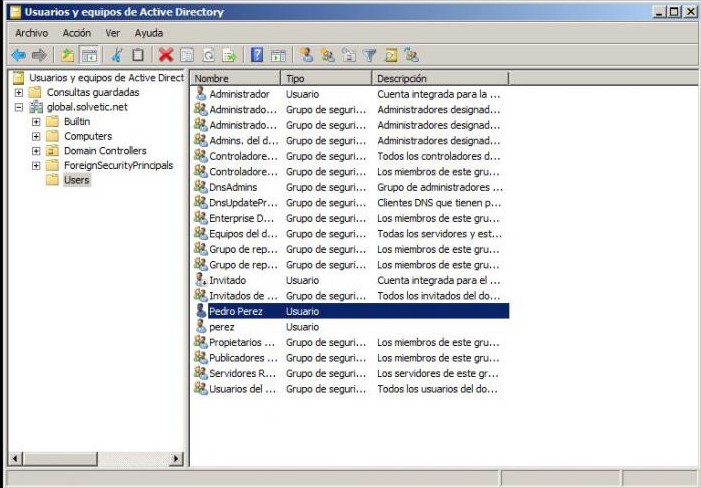The image size is (701, 488).
Task: Select root 'Usuarios y equipos de Active Direct' node
Action: click(x=106, y=78)
